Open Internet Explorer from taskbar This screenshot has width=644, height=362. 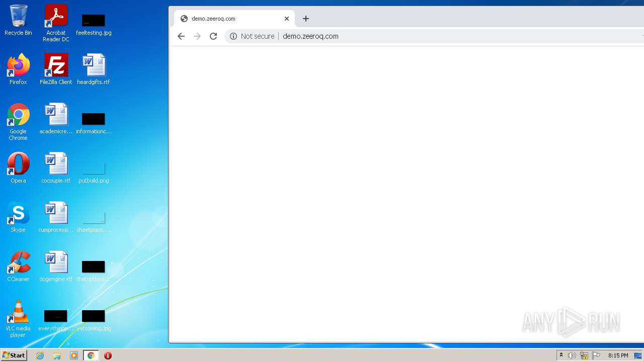(40, 355)
